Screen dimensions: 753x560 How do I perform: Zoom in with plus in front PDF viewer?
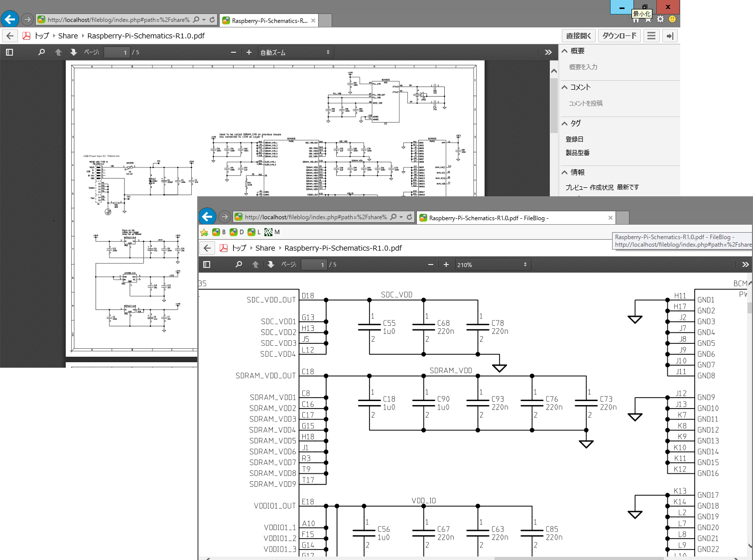point(446,265)
